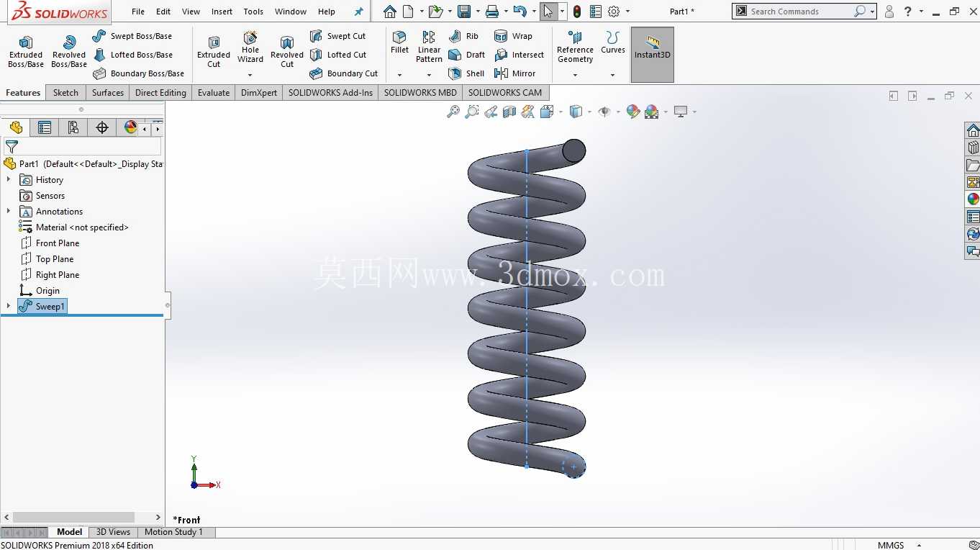Choose Lofted Boss/Base feature
The image size is (980, 550).
pyautogui.click(x=132, y=55)
